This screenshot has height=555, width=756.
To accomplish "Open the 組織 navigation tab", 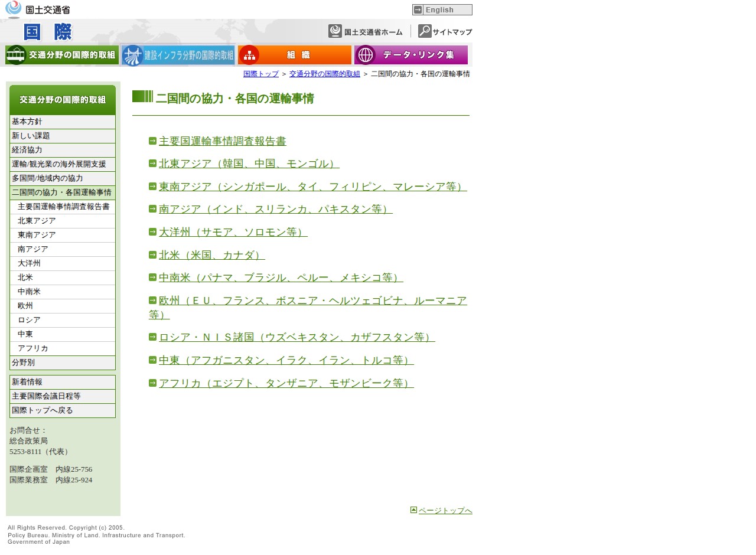I will [295, 55].
